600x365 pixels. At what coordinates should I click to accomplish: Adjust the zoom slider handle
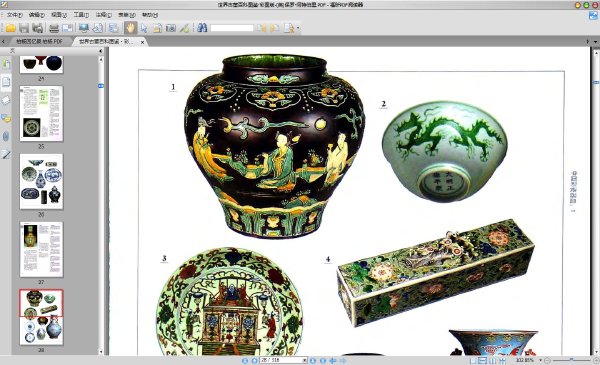point(571,360)
